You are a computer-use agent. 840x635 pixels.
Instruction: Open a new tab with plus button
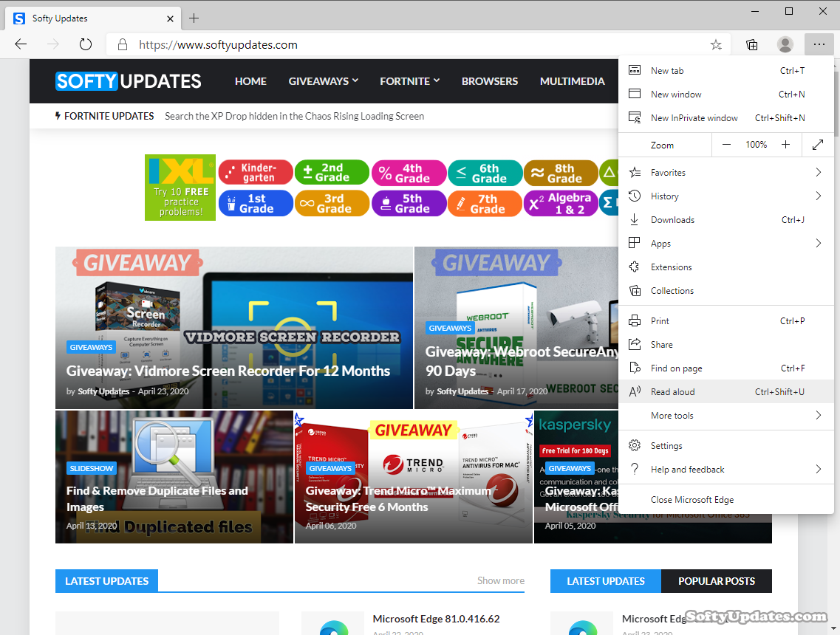194,18
